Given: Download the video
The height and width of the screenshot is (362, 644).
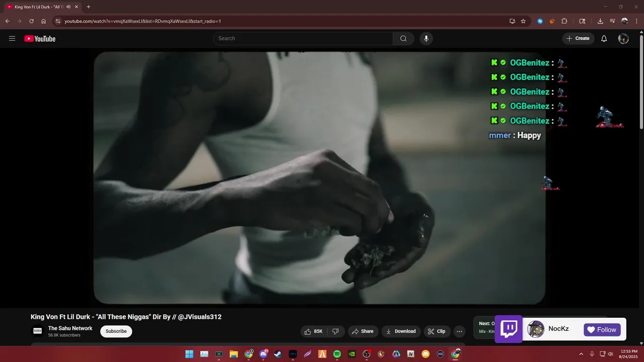Looking at the screenshot, I should [x=400, y=331].
